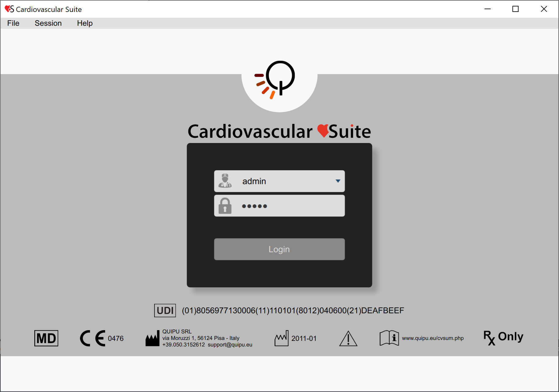Click the MD medical device symbol
Screen dimensions: 559x392
46,338
